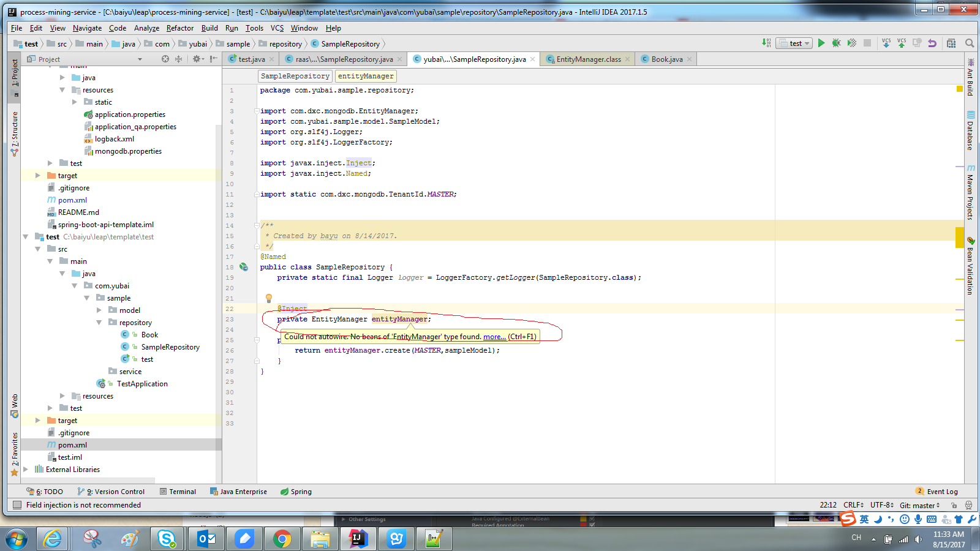Image resolution: width=980 pixels, height=551 pixels.
Task: Open Project Structure dialog icon
Action: (951, 43)
